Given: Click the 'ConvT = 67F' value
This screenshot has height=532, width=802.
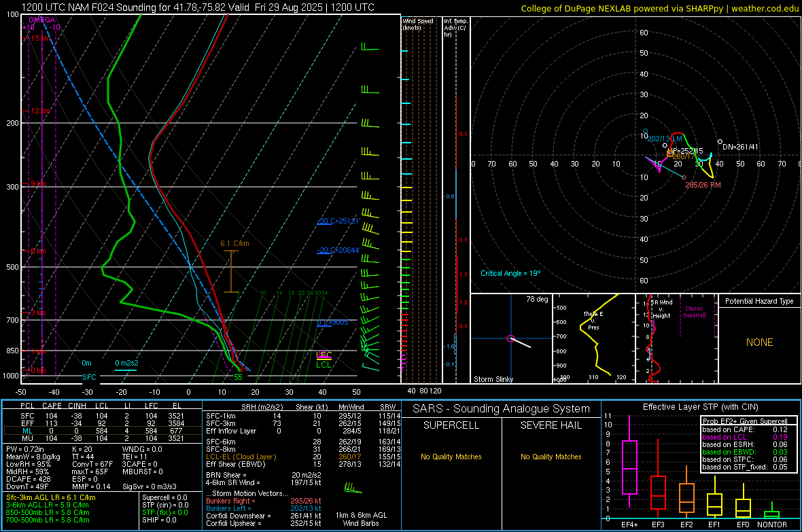Looking at the screenshot, I should (92, 464).
